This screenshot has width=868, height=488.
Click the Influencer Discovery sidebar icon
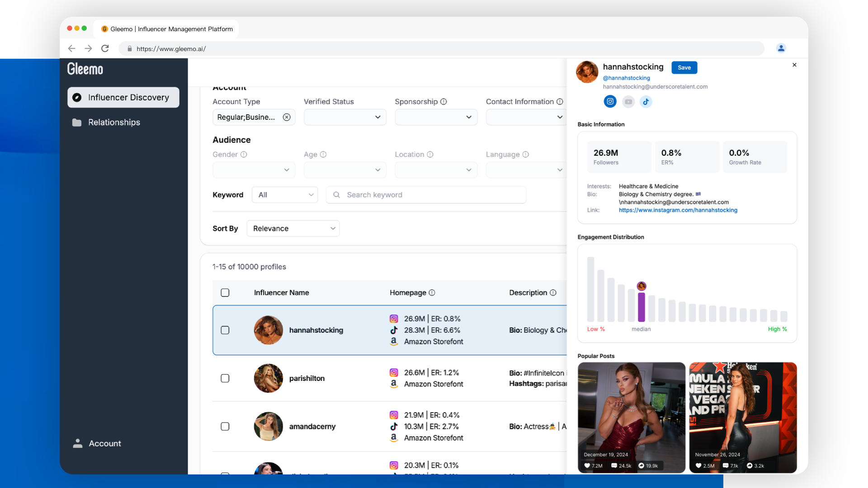tap(77, 97)
